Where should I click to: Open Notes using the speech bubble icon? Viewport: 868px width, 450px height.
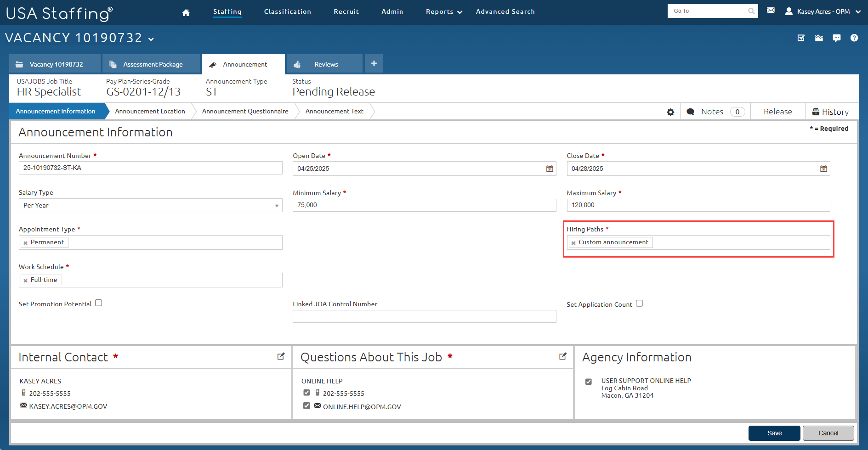coord(691,111)
